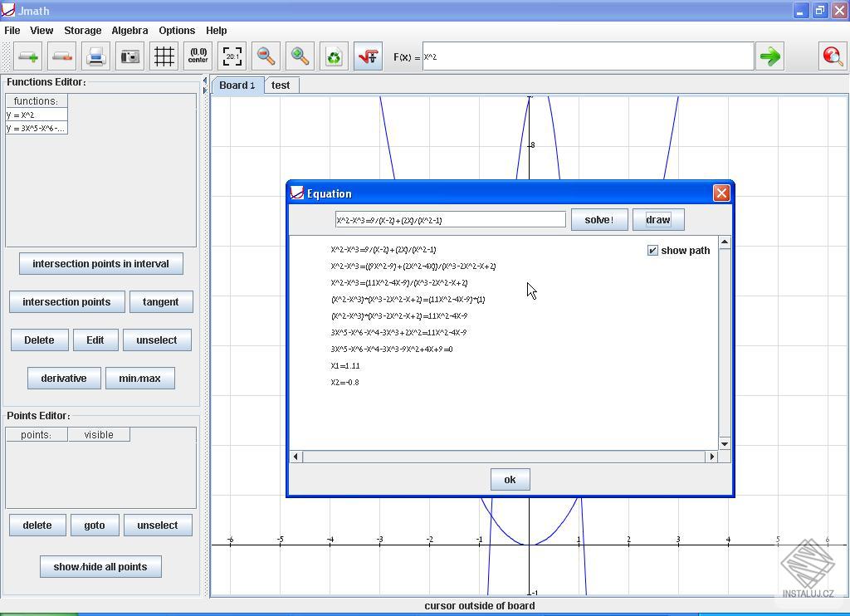Click ok to close the Equation dialog
This screenshot has width=850, height=616.
(x=510, y=479)
